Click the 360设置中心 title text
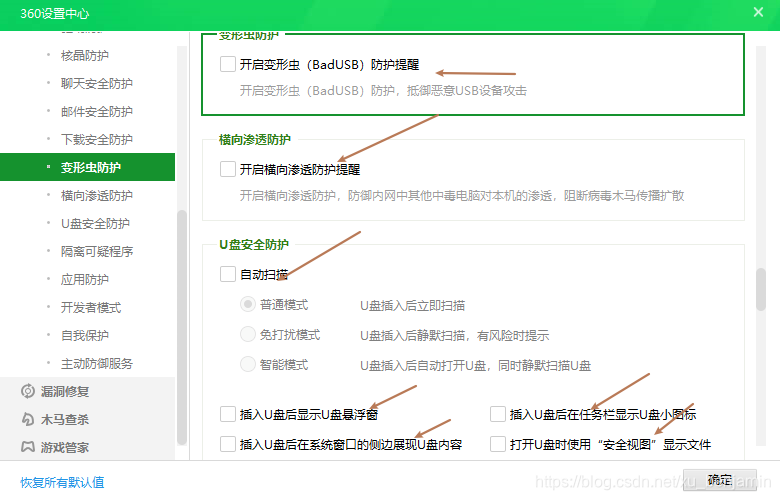Viewport: 780px width, 500px height. tap(55, 13)
